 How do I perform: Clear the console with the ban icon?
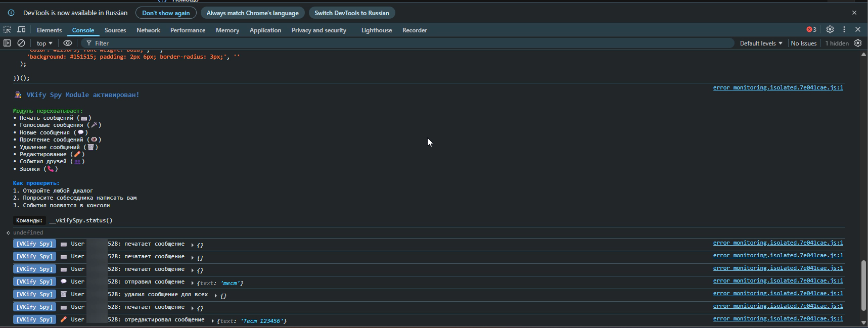point(21,43)
